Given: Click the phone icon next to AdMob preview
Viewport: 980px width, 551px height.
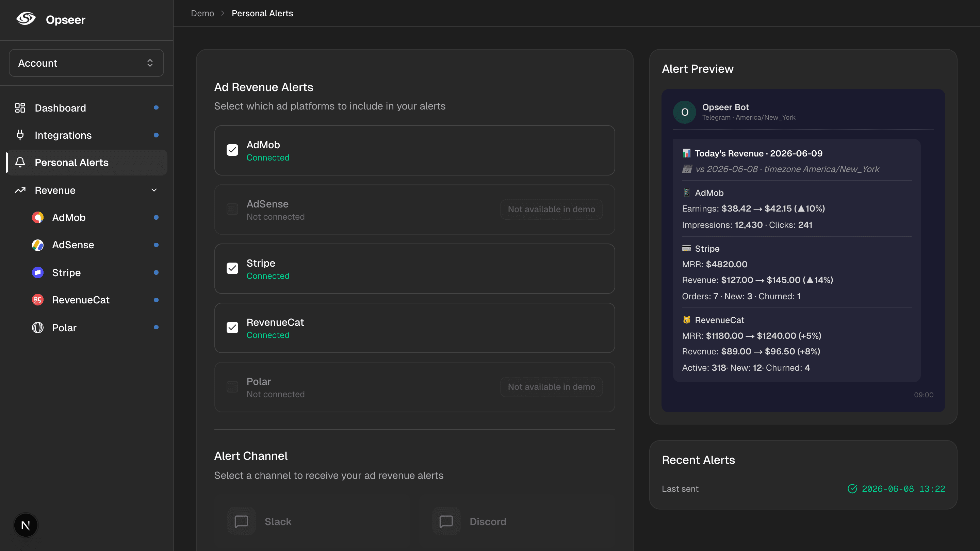Looking at the screenshot, I should pyautogui.click(x=686, y=193).
